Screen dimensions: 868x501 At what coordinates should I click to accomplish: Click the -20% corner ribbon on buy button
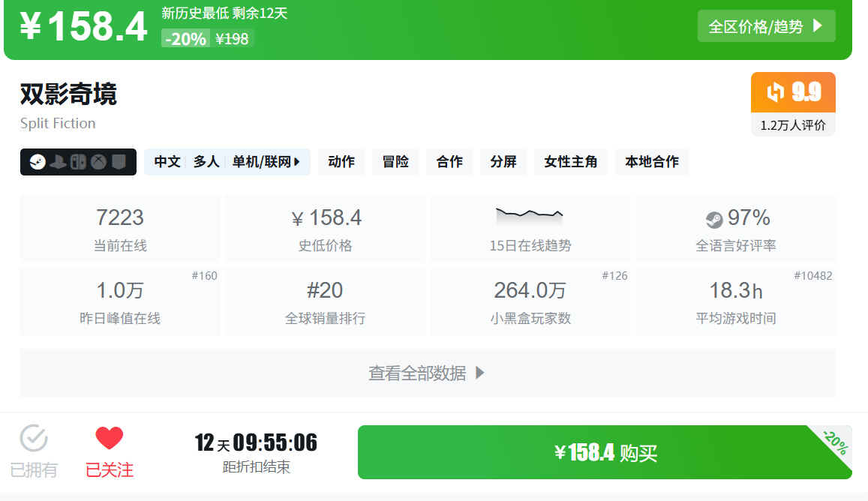point(835,442)
